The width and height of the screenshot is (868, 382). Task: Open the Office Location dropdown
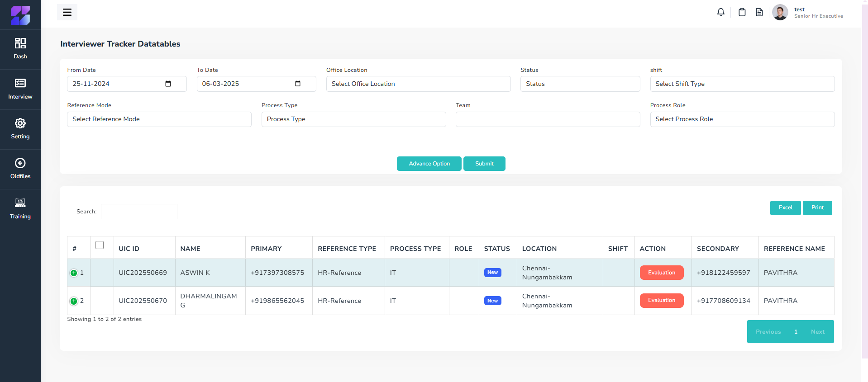418,84
